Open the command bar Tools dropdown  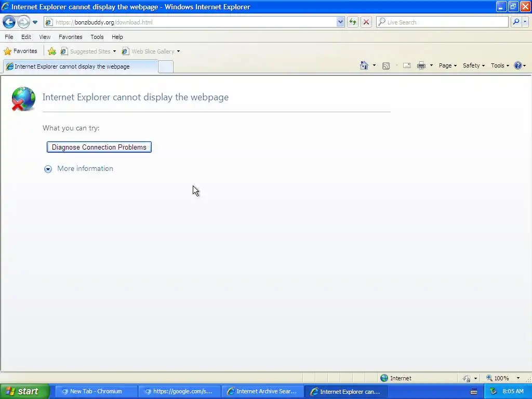tap(500, 65)
